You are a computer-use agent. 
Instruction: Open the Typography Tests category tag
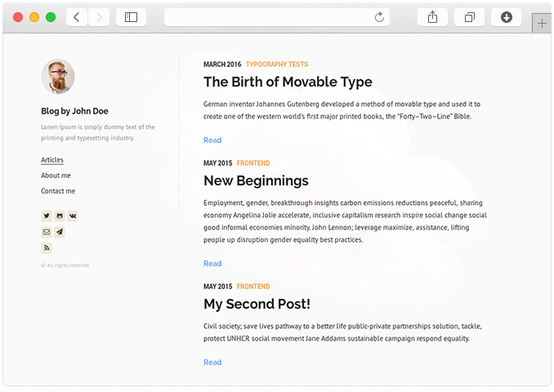tap(277, 65)
